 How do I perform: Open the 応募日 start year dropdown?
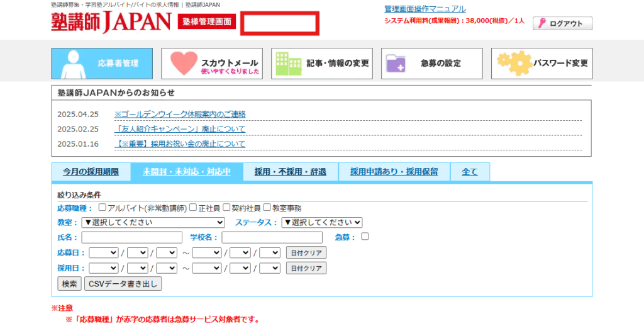click(x=104, y=252)
